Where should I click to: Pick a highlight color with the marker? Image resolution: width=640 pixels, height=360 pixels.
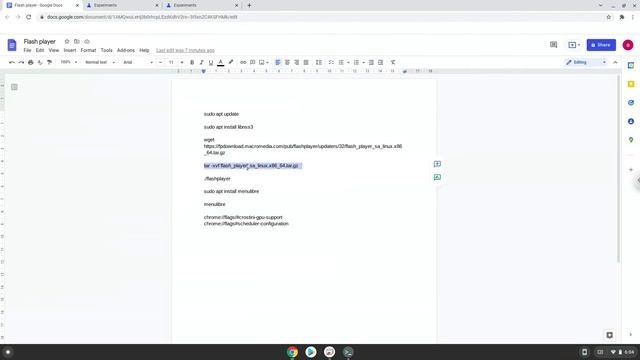[x=231, y=62]
